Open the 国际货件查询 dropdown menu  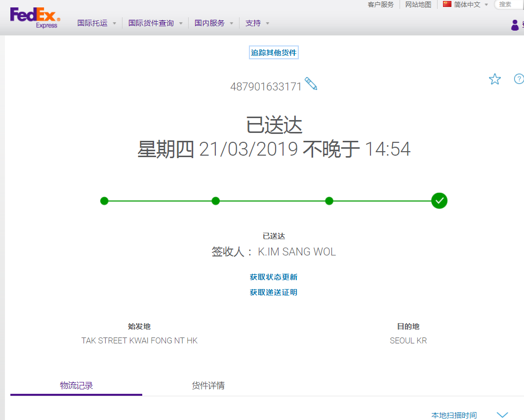pyautogui.click(x=156, y=23)
